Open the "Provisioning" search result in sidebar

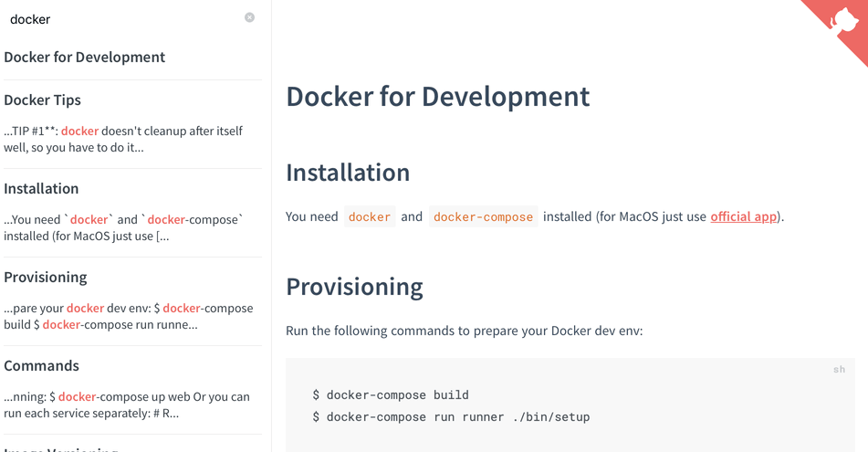point(46,277)
